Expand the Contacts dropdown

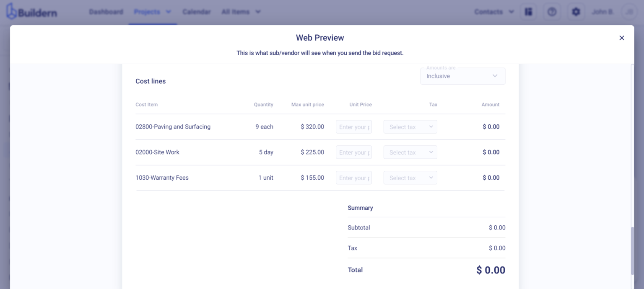tap(494, 12)
